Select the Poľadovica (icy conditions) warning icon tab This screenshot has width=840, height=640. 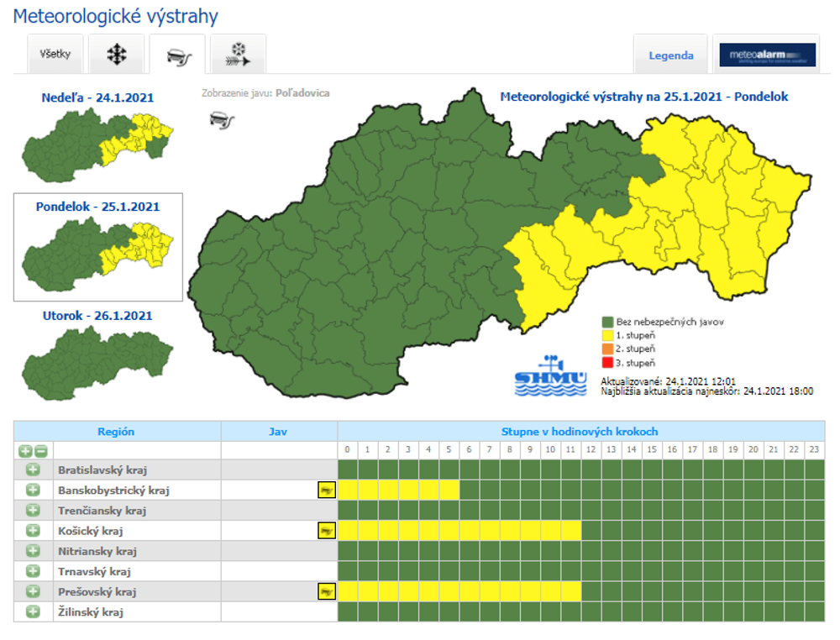point(177,54)
